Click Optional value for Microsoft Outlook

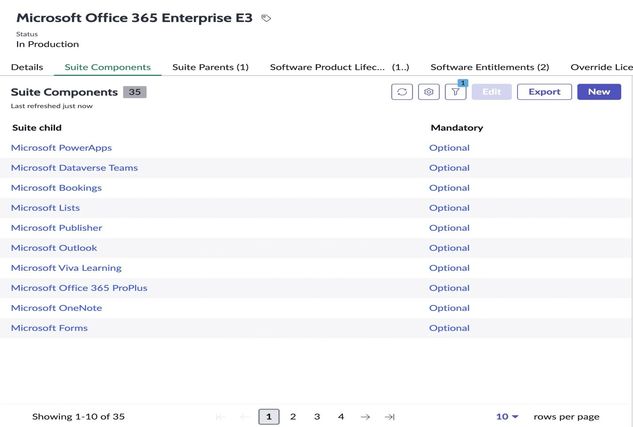pos(449,248)
